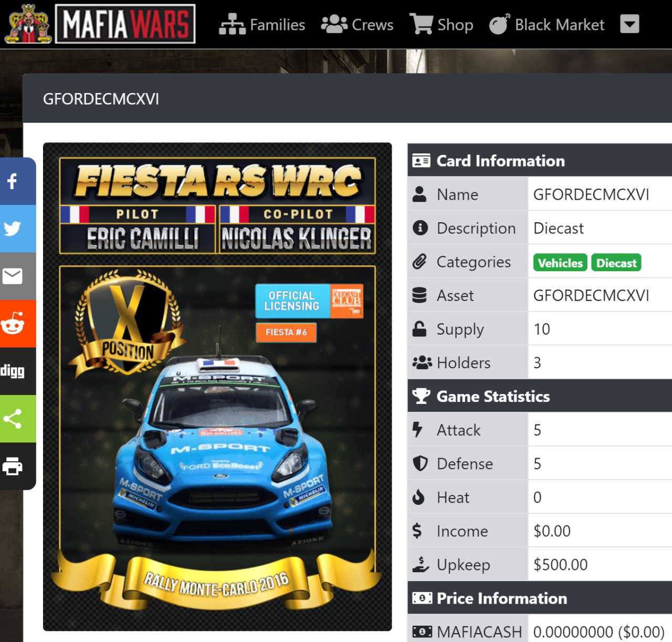Share on Reddit

[18, 324]
